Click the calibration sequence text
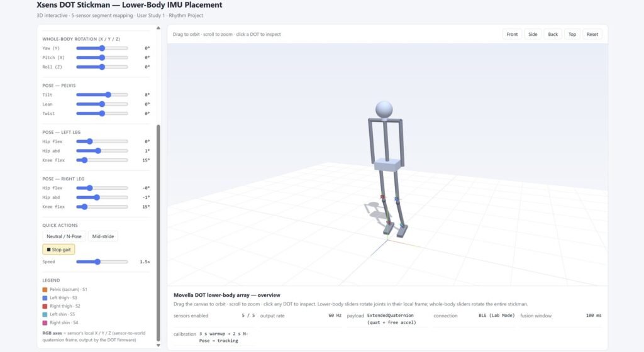Screen dimensions: 644x352 [224, 338]
